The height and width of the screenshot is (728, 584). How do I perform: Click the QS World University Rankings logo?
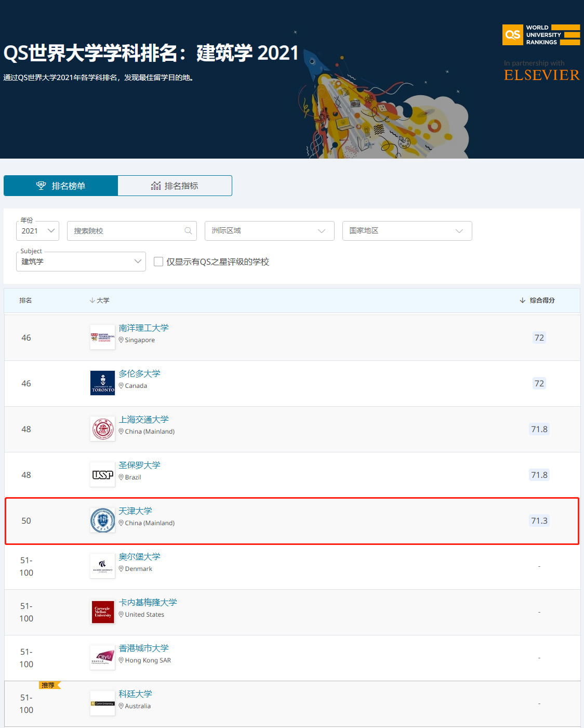[541, 35]
